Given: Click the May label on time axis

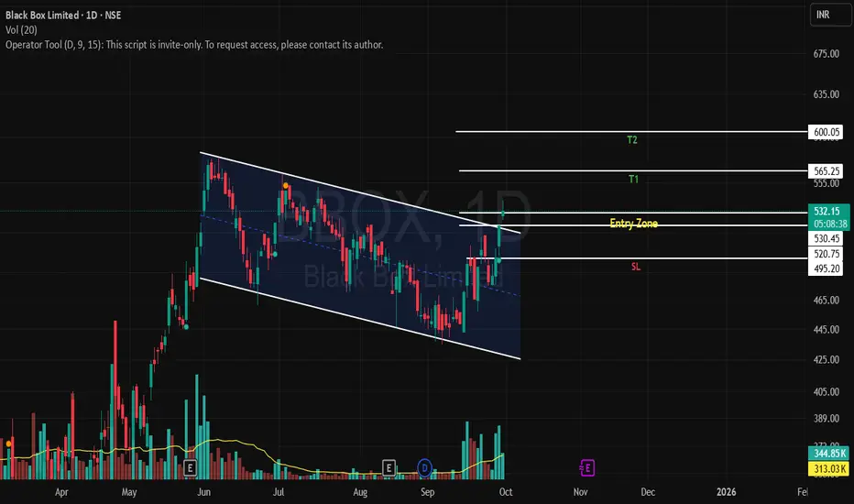Looking at the screenshot, I should (x=129, y=492).
